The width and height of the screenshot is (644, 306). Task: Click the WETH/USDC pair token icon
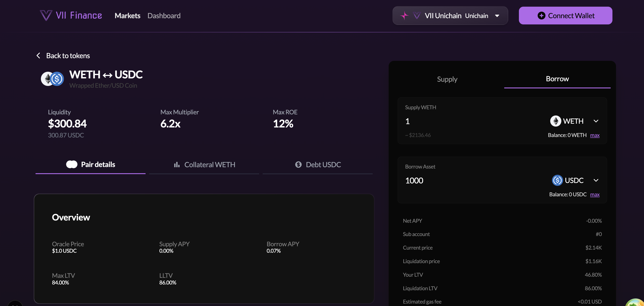click(52, 79)
